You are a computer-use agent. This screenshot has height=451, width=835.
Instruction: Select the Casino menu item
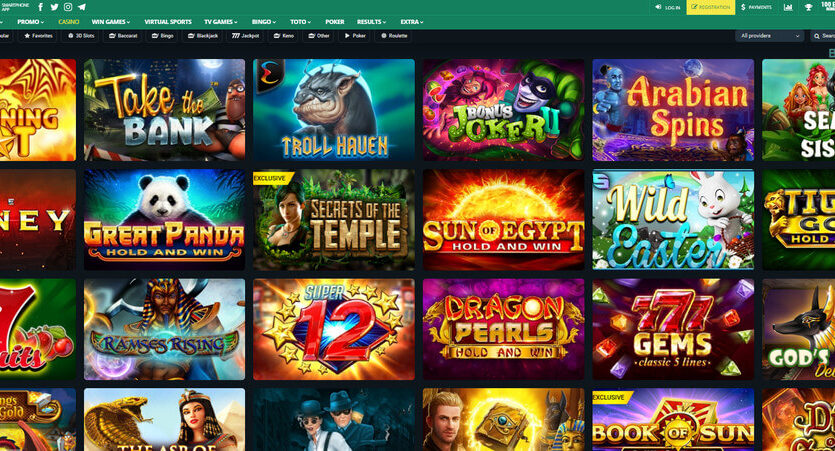pyautogui.click(x=69, y=22)
